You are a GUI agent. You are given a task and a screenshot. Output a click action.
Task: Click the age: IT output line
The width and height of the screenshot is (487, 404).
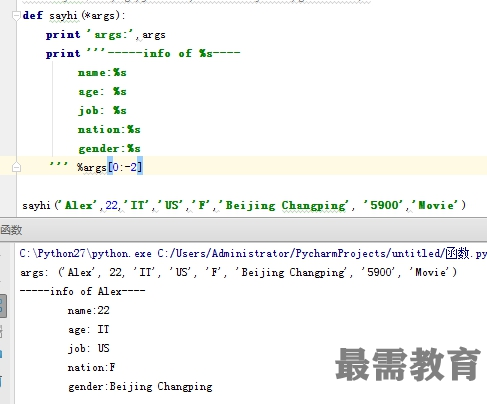pyautogui.click(x=88, y=329)
